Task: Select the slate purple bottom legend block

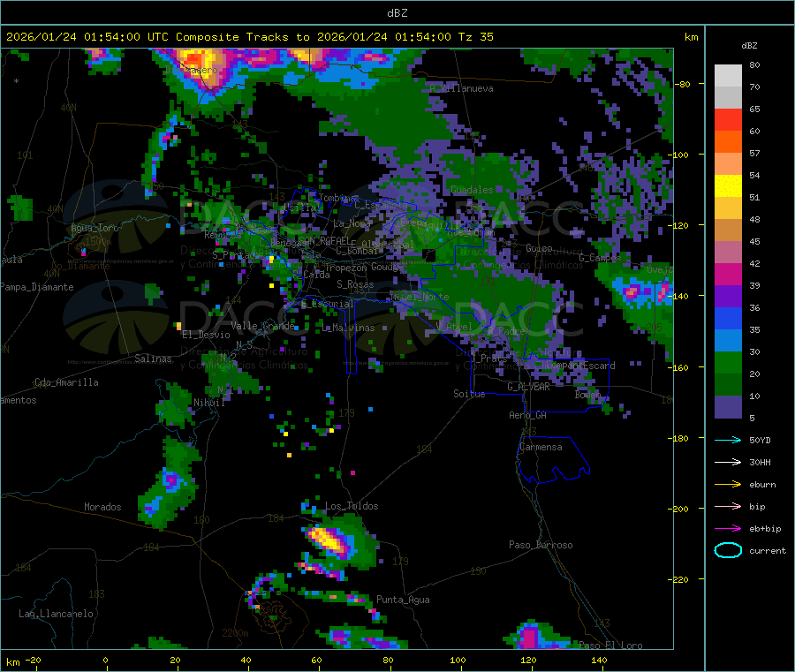Action: 728,407
